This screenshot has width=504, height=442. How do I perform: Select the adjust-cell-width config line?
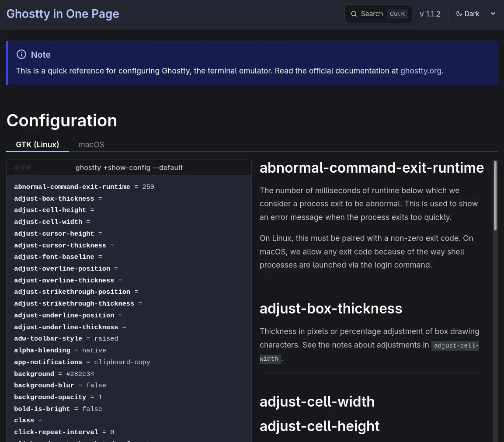pyautogui.click(x=52, y=222)
